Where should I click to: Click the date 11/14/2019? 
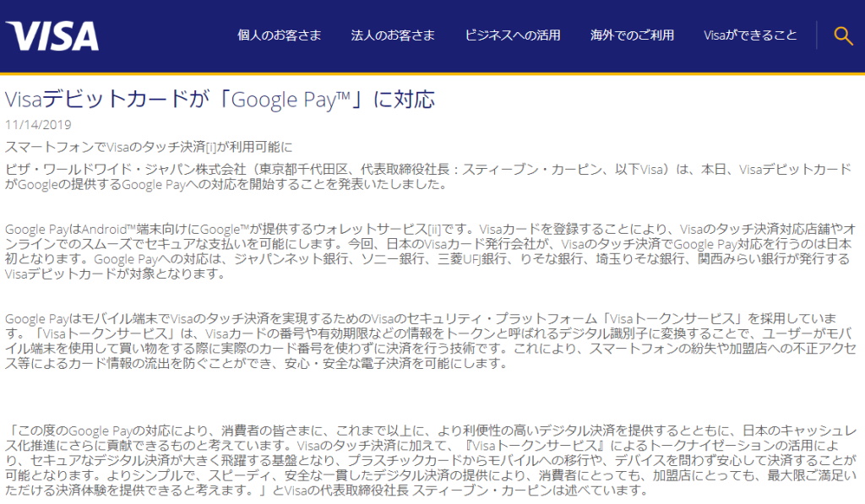pyautogui.click(x=38, y=125)
